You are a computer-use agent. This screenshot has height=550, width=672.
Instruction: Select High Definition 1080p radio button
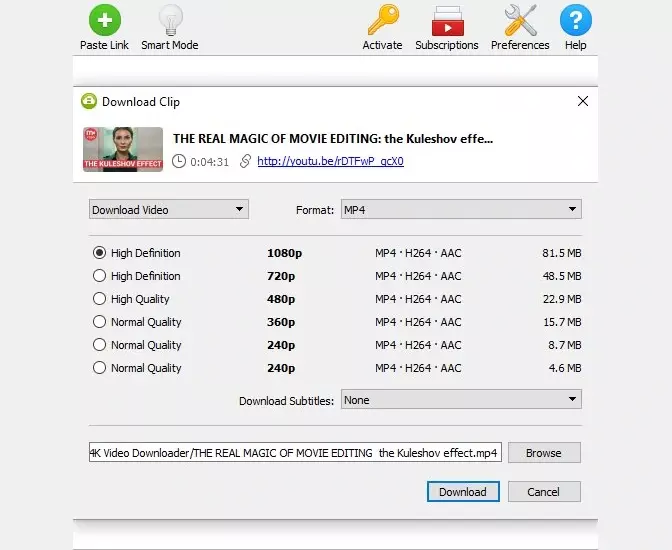tap(99, 253)
